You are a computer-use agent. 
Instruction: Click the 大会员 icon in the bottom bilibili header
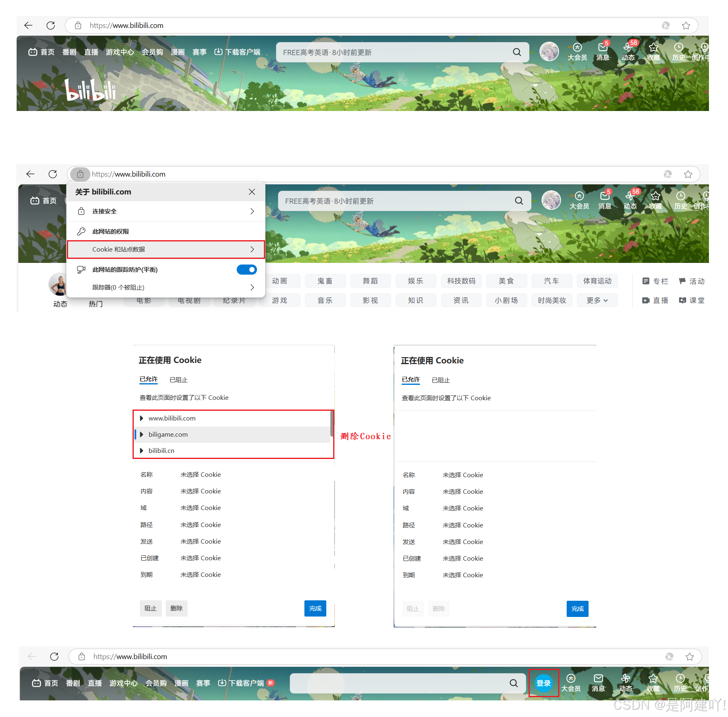pyautogui.click(x=571, y=679)
